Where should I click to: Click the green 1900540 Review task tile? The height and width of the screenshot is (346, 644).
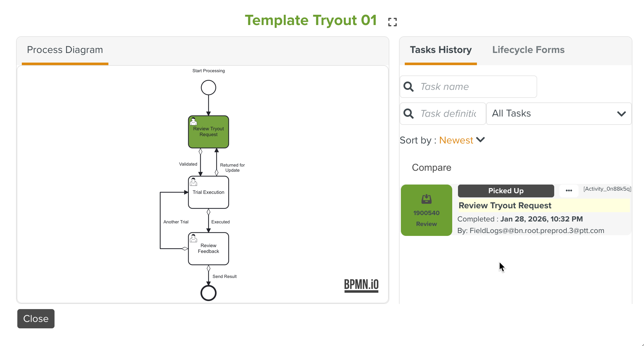point(426,210)
